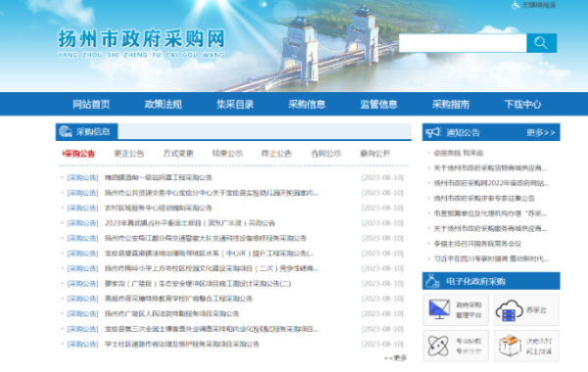The width and height of the screenshot is (588, 372).
Task: Open the 2023年真武镇占补平衡 notice
Action: pyautogui.click(x=190, y=223)
